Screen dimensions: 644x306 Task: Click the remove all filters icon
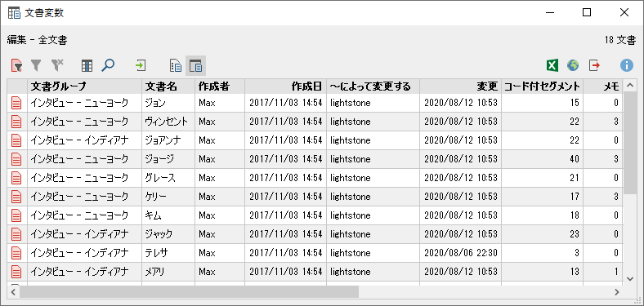coord(57,65)
